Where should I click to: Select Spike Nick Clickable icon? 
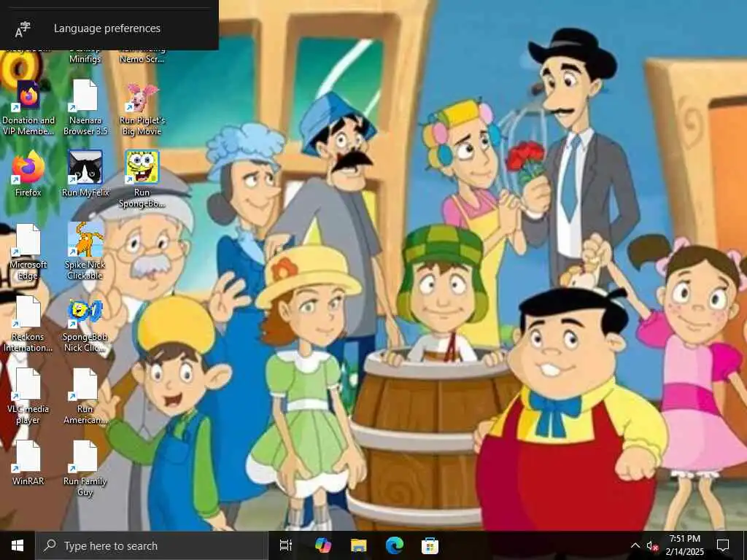pyautogui.click(x=85, y=251)
